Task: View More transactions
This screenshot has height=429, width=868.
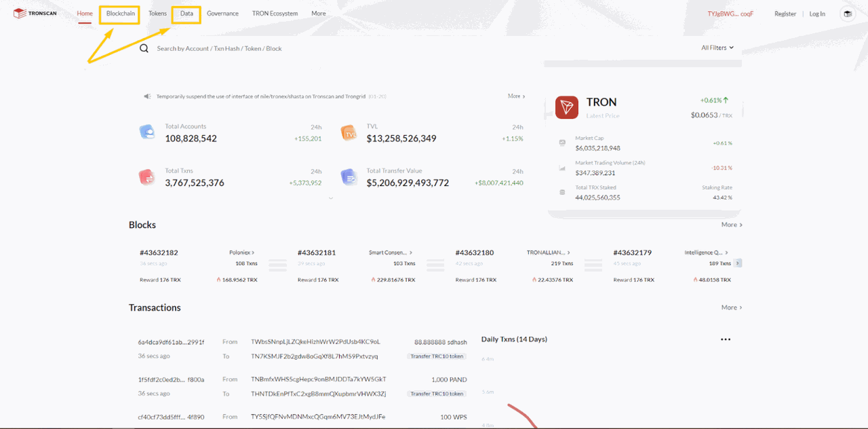Action: pyautogui.click(x=731, y=307)
